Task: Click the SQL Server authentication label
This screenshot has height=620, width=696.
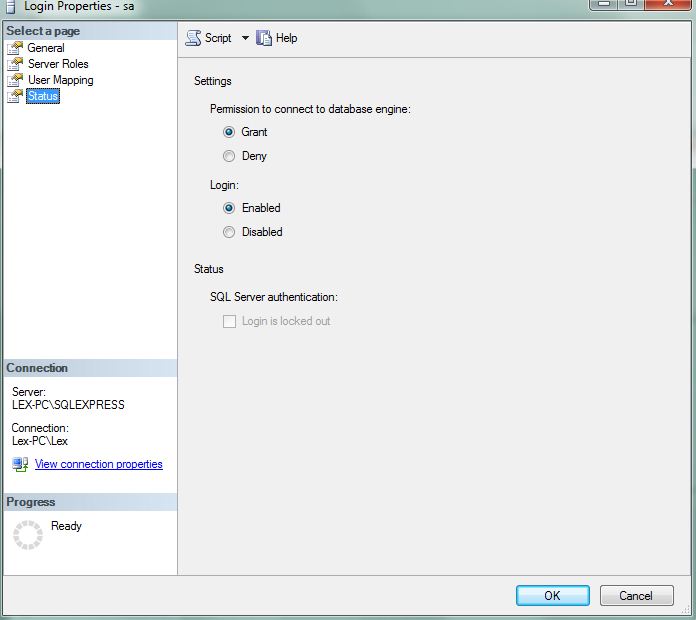Action: point(274,297)
